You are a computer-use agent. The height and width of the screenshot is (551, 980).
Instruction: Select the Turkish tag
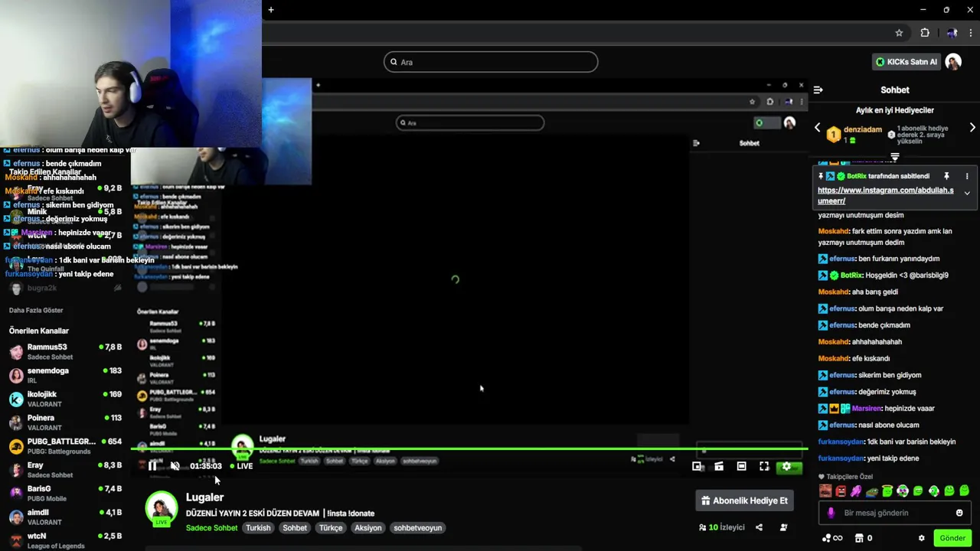[258, 528]
